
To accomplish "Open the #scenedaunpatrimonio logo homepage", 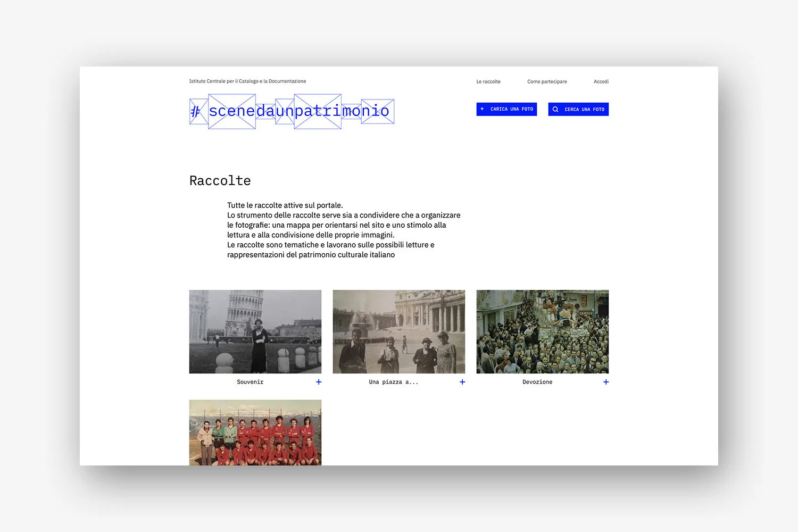I will 292,111.
